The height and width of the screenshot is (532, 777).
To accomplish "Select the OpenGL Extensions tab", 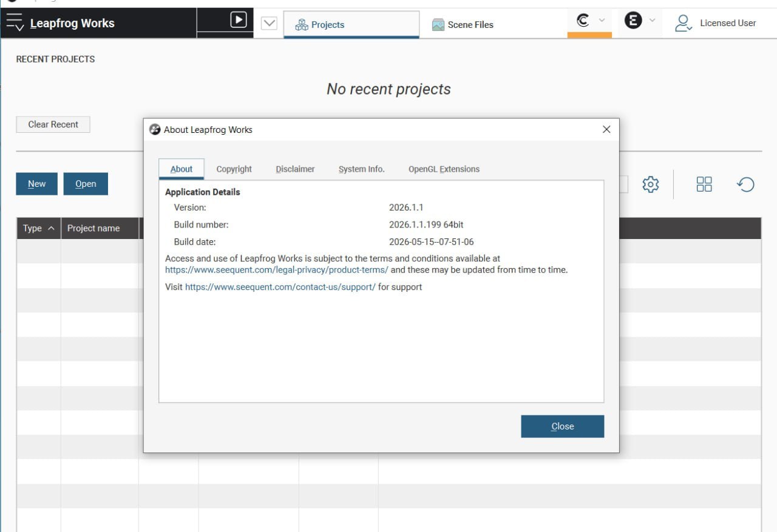I will coord(444,169).
